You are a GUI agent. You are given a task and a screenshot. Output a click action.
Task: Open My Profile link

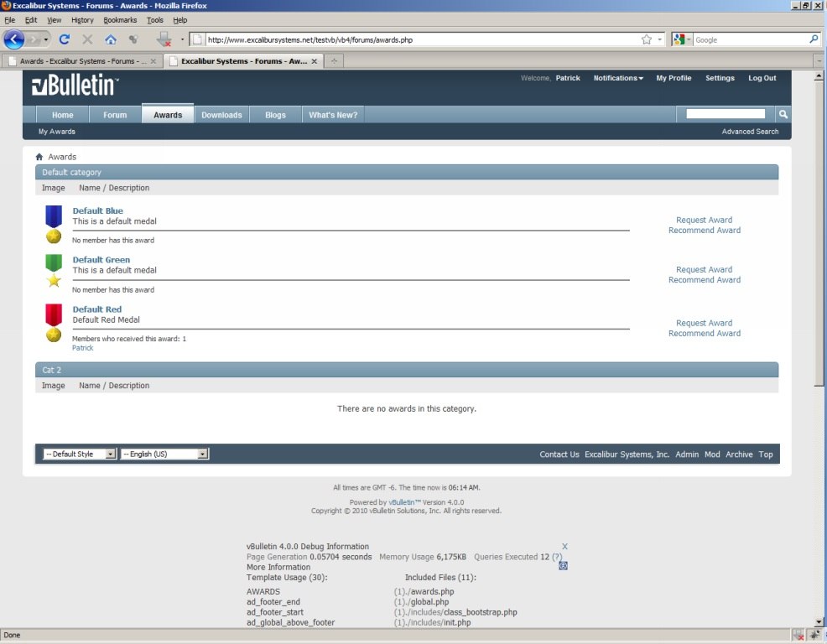674,78
